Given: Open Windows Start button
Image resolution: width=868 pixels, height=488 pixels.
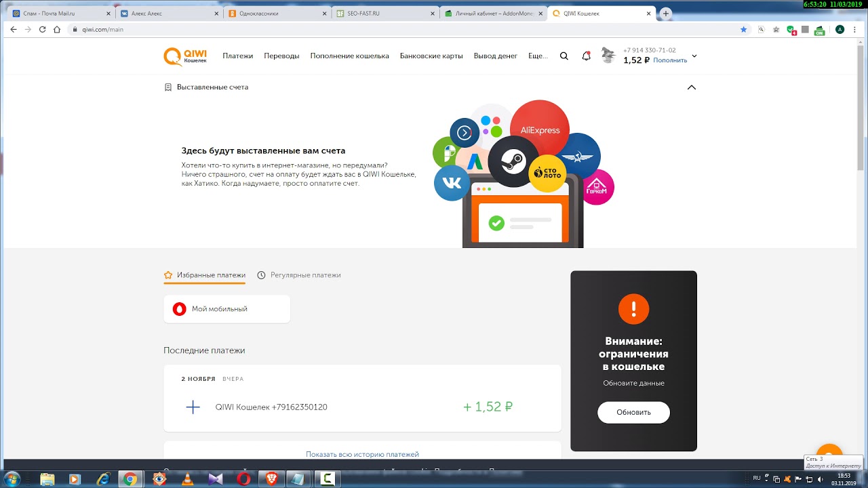Looking at the screenshot, I should (12, 479).
